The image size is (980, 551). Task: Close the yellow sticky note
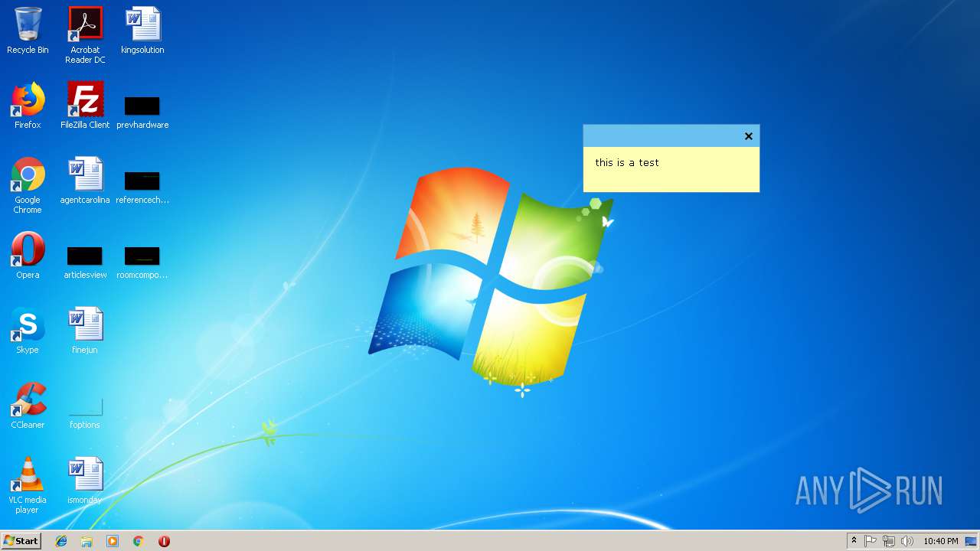(x=749, y=136)
